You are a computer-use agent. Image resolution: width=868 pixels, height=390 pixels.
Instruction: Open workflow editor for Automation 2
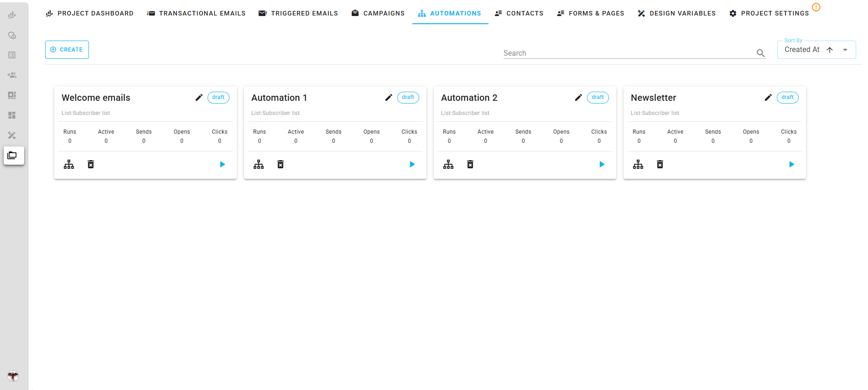(x=448, y=164)
